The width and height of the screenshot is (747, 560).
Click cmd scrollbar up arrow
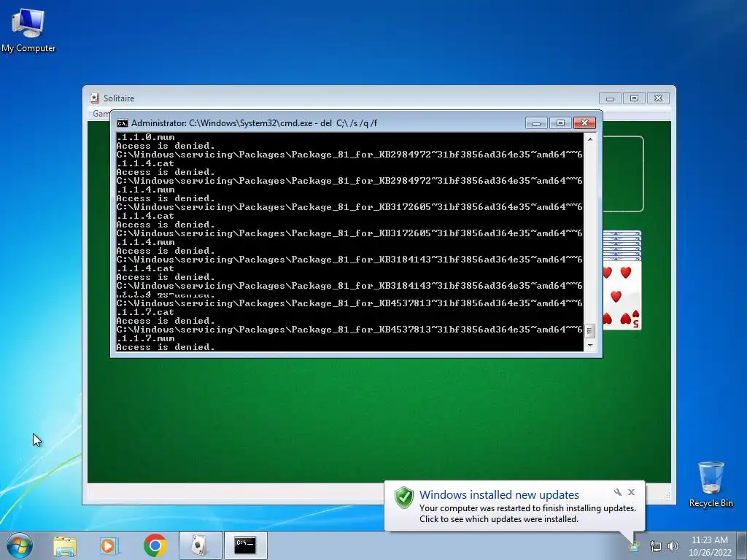click(x=589, y=139)
